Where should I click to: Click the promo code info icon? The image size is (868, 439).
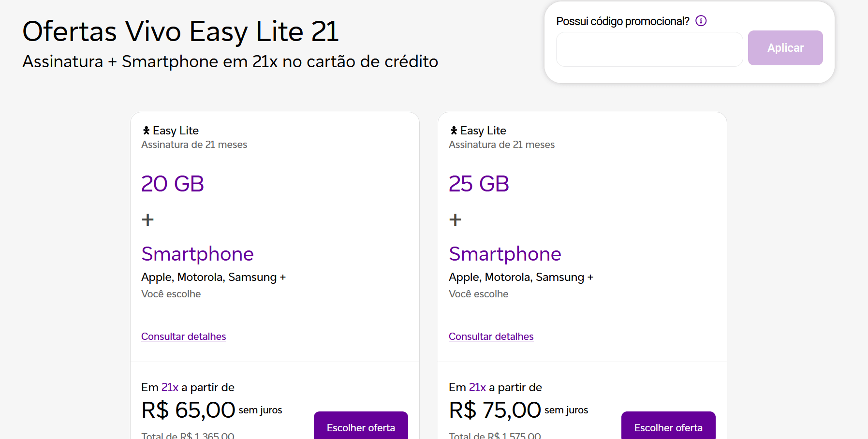coord(701,21)
